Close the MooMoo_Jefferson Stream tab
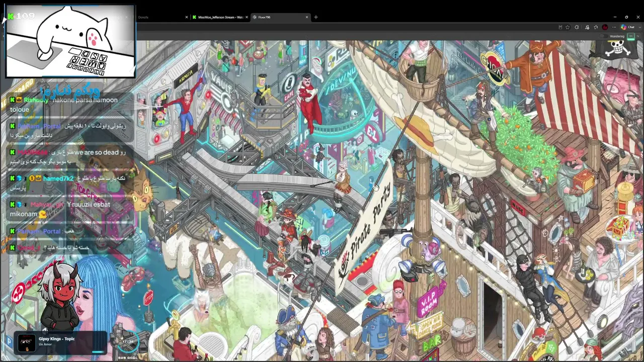The height and width of the screenshot is (362, 644). pyautogui.click(x=247, y=17)
